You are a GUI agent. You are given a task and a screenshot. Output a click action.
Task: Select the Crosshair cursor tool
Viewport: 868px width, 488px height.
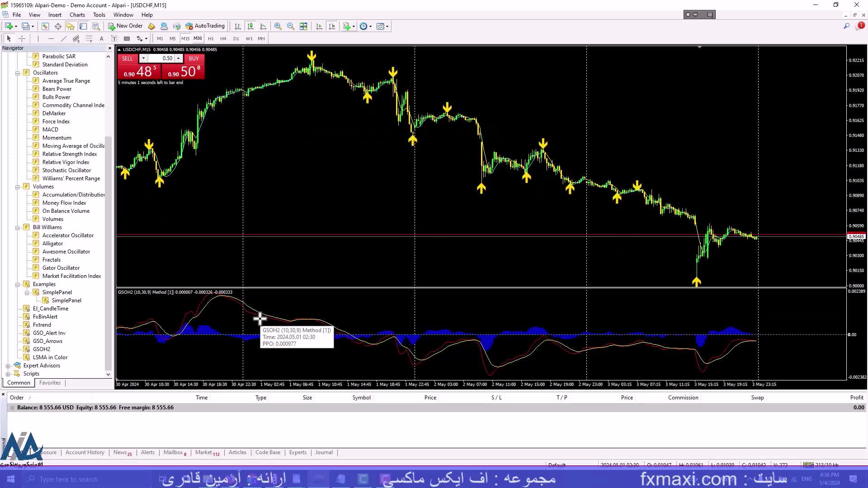[22, 38]
